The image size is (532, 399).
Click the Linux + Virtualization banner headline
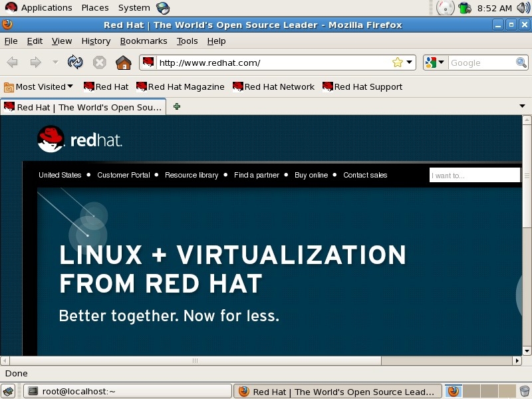point(232,269)
